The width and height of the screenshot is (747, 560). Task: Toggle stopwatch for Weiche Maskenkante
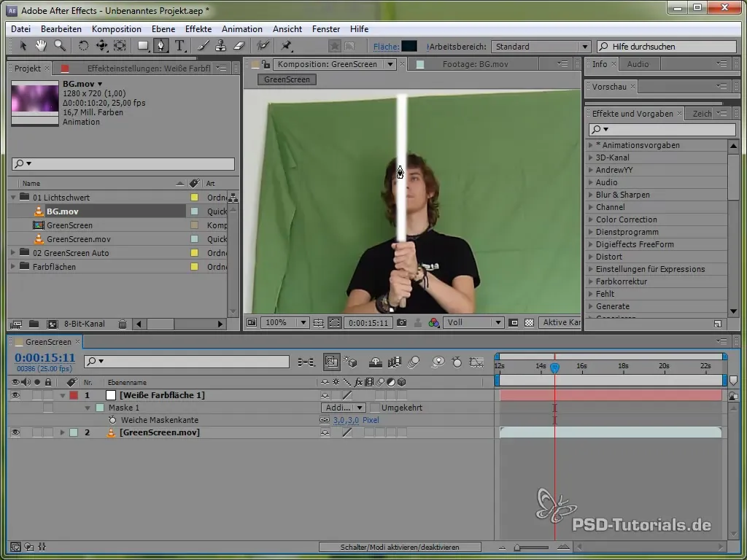pos(112,420)
